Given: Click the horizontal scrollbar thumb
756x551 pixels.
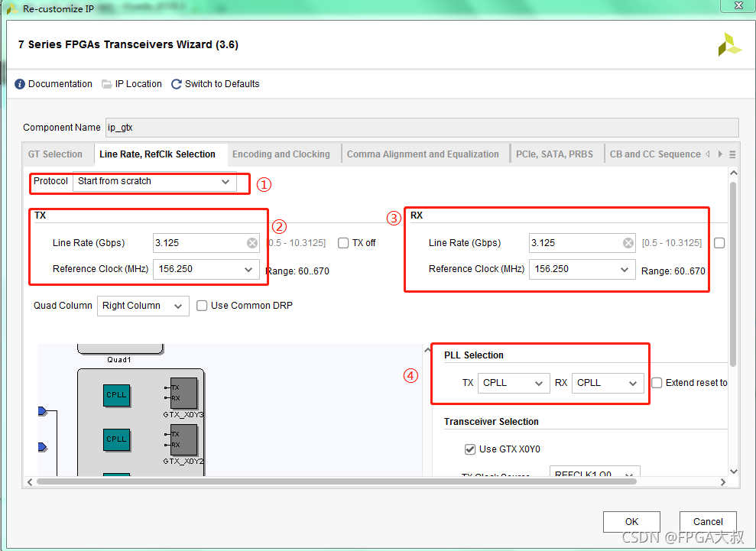Looking at the screenshot, I should point(336,481).
